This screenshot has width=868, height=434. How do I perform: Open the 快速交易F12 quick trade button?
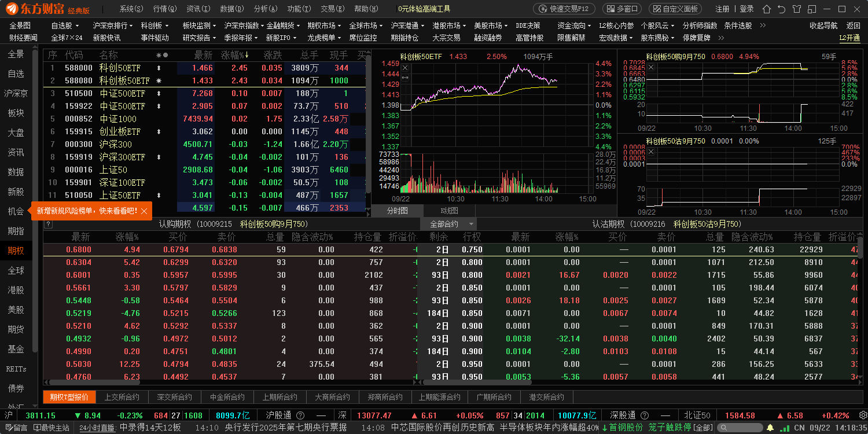click(564, 9)
